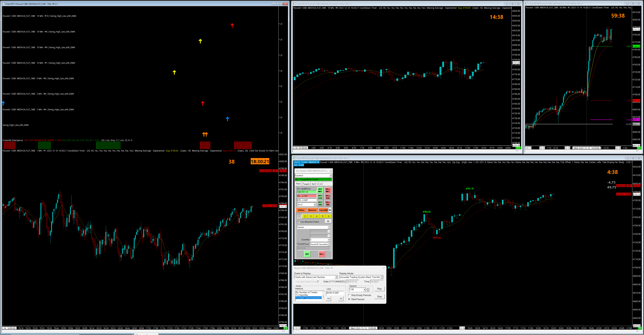The width and height of the screenshot is (644, 335).
Task: Select yellow quantity button 3
Action: click(x=311, y=216)
